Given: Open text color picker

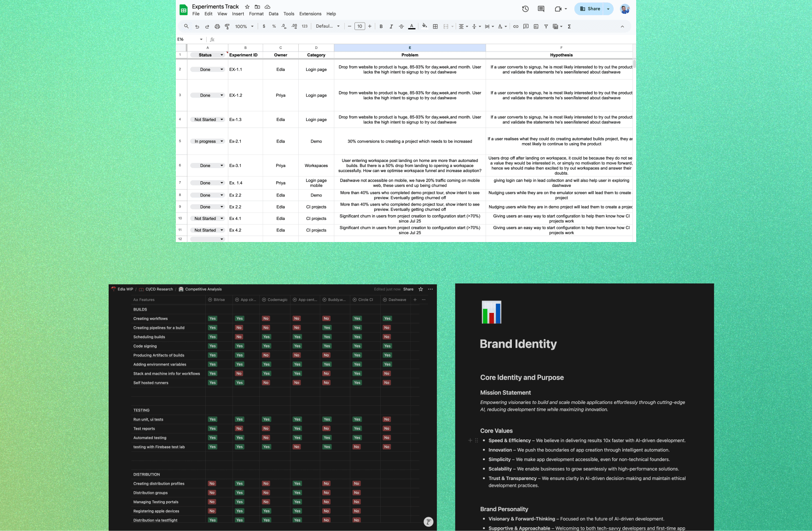Looking at the screenshot, I should point(412,26).
